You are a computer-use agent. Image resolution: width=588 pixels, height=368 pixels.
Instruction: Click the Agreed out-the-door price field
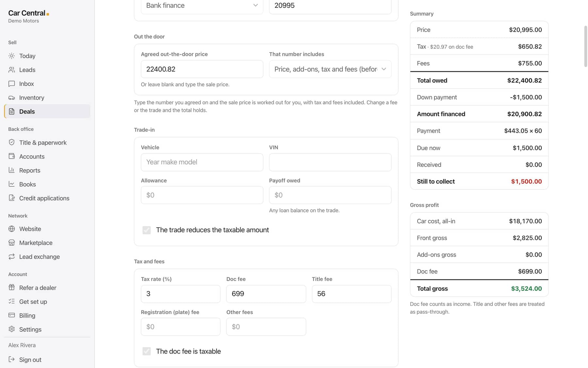tap(202, 69)
